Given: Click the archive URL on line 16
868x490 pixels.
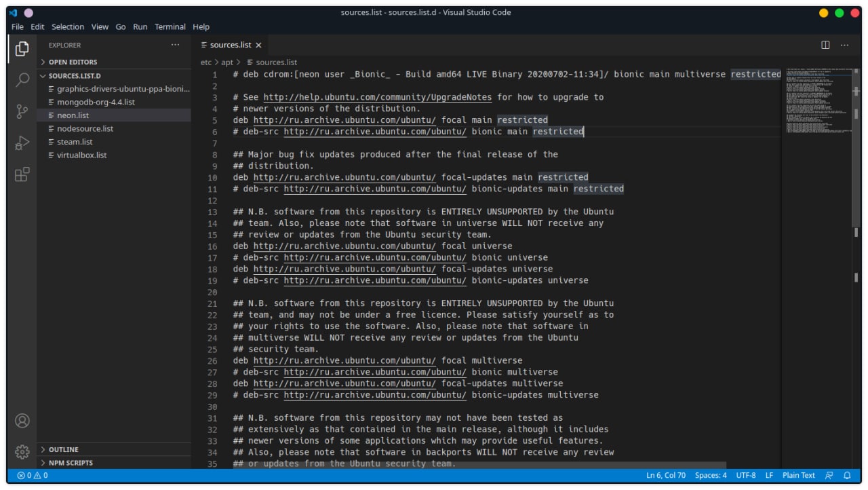Looking at the screenshot, I should pyautogui.click(x=344, y=246).
